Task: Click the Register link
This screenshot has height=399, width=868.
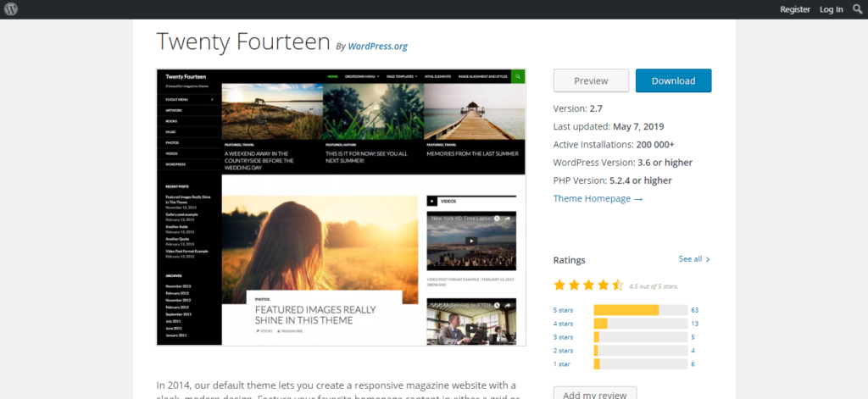Action: pyautogui.click(x=795, y=9)
